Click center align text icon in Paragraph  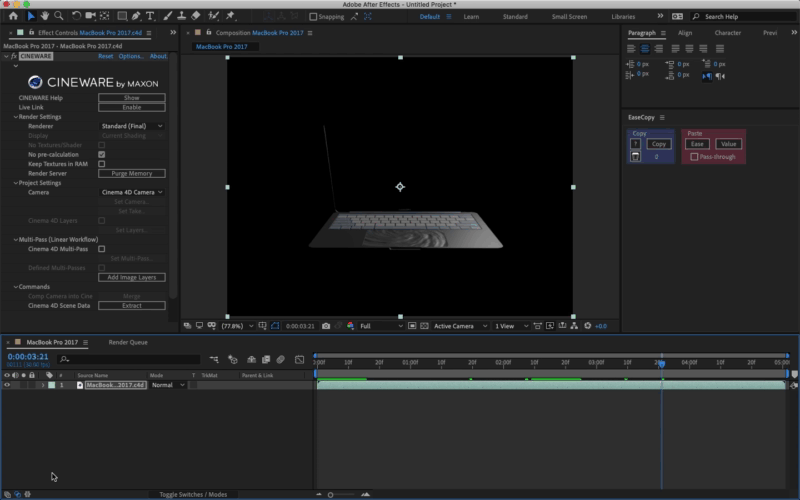[x=645, y=49]
